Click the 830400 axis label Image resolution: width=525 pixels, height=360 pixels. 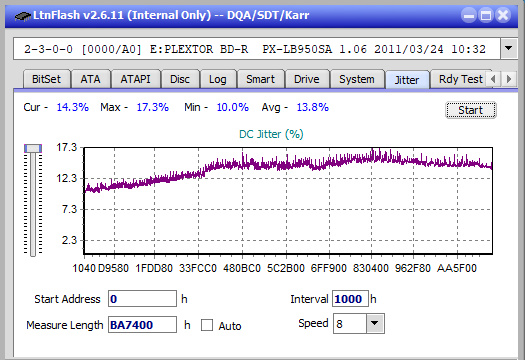pos(371,268)
